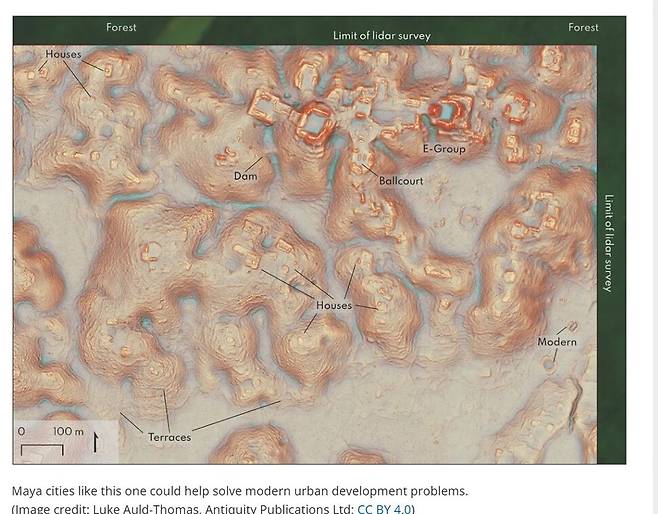
Task: Select the Ballcourt label
Action: [x=400, y=181]
